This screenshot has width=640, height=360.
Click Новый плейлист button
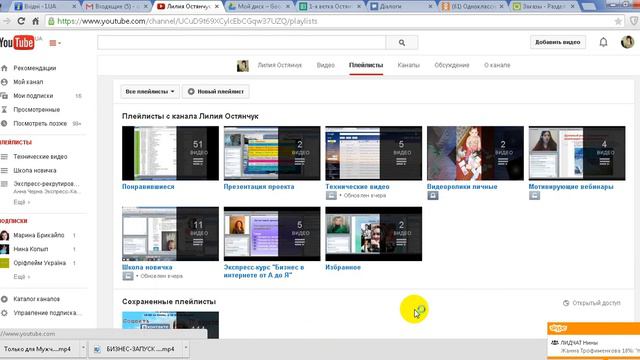(x=216, y=91)
